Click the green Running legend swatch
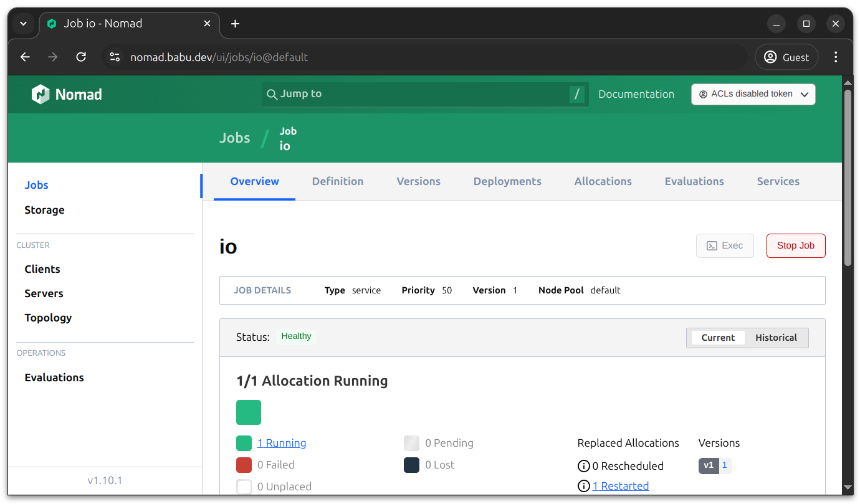This screenshot has width=860, height=504. click(x=244, y=443)
